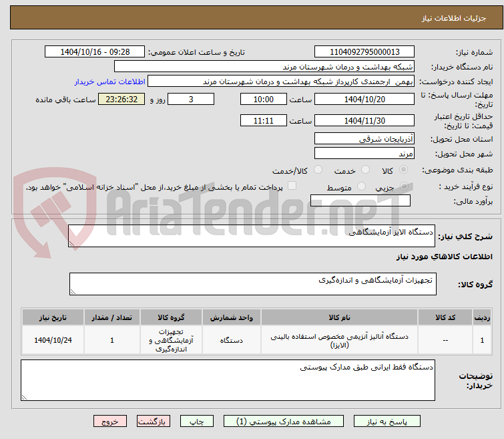
Task: Click the واحد شمارش column header
Action: [x=232, y=317]
